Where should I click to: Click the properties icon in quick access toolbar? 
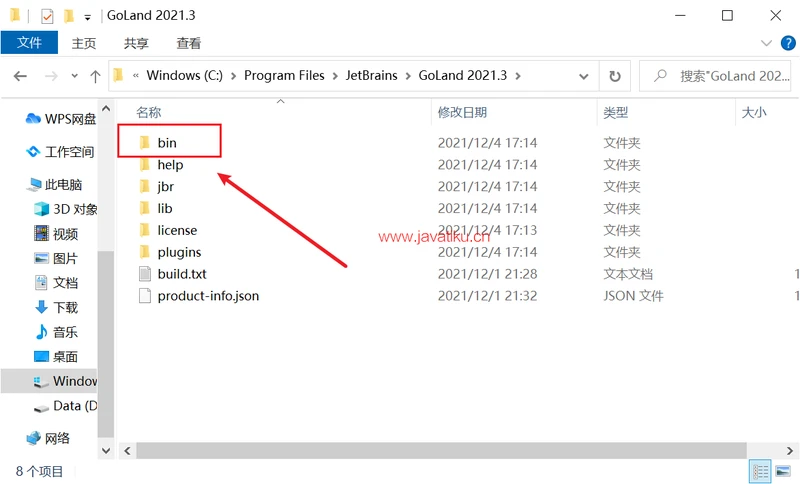coord(47,16)
